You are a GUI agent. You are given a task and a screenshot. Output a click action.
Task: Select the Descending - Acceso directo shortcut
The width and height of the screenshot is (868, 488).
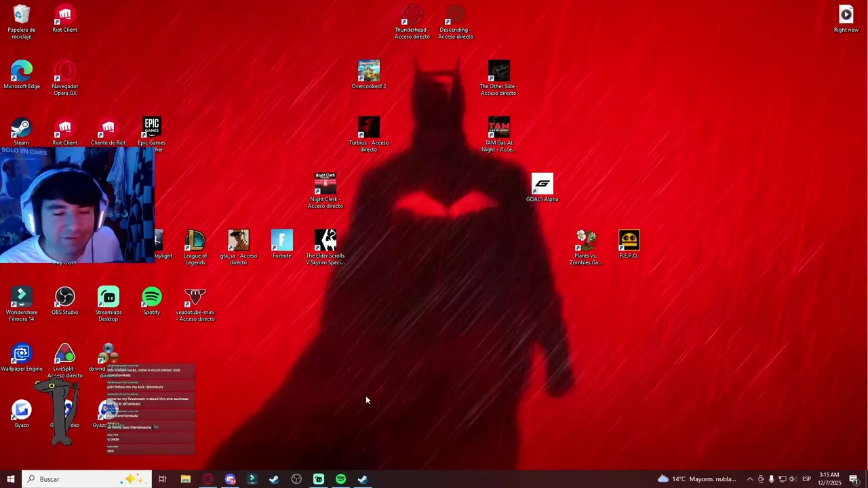pyautogui.click(x=456, y=22)
